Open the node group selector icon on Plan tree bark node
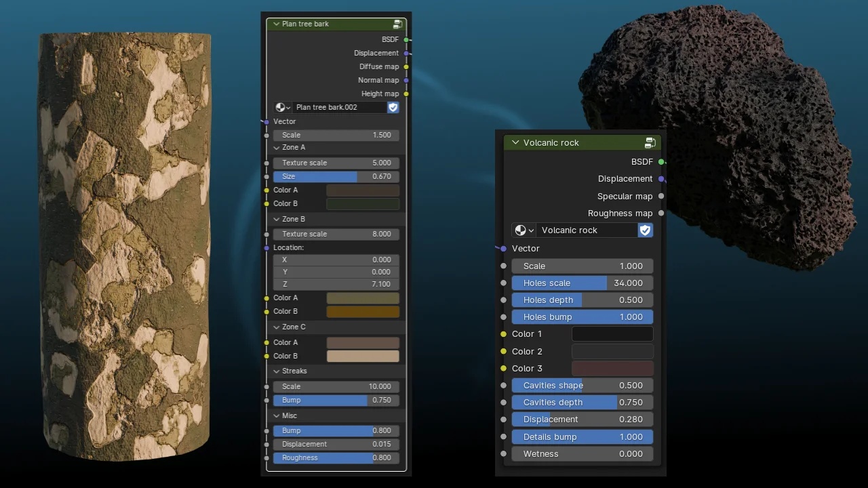The height and width of the screenshot is (488, 868). pos(283,107)
